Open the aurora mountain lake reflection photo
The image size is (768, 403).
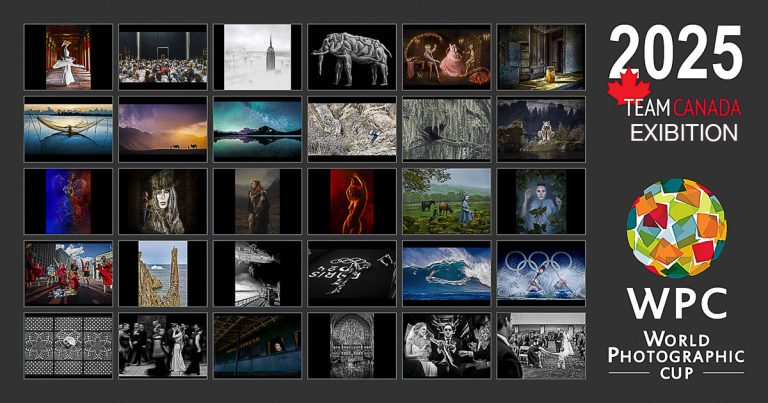[x=256, y=129]
